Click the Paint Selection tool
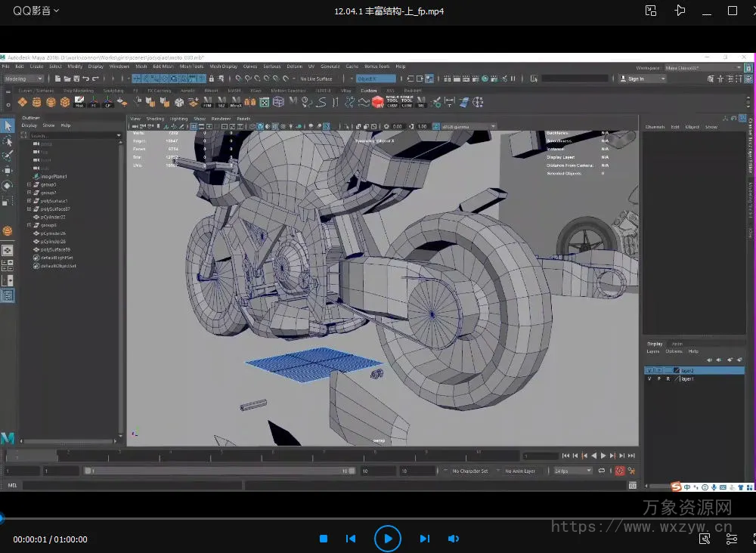Viewport: 756px width, 553px height. pyautogui.click(x=8, y=156)
